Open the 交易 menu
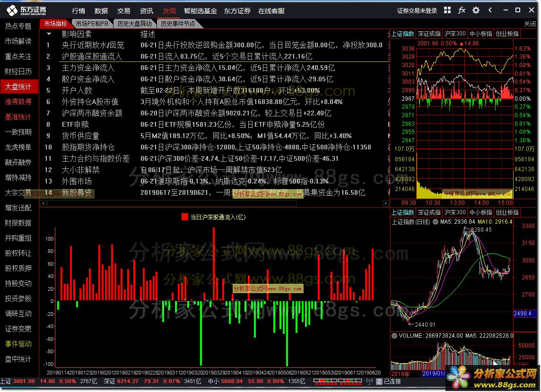 coord(123,11)
